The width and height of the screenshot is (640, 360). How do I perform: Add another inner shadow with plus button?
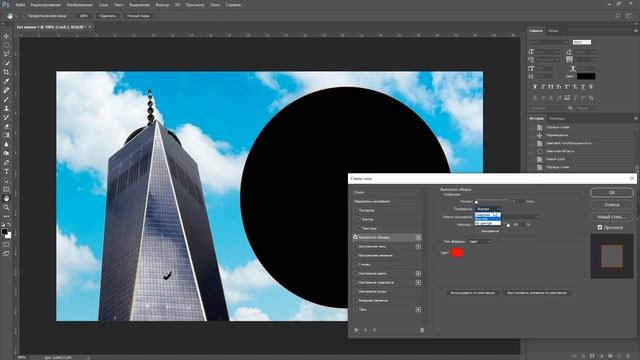pos(418,246)
